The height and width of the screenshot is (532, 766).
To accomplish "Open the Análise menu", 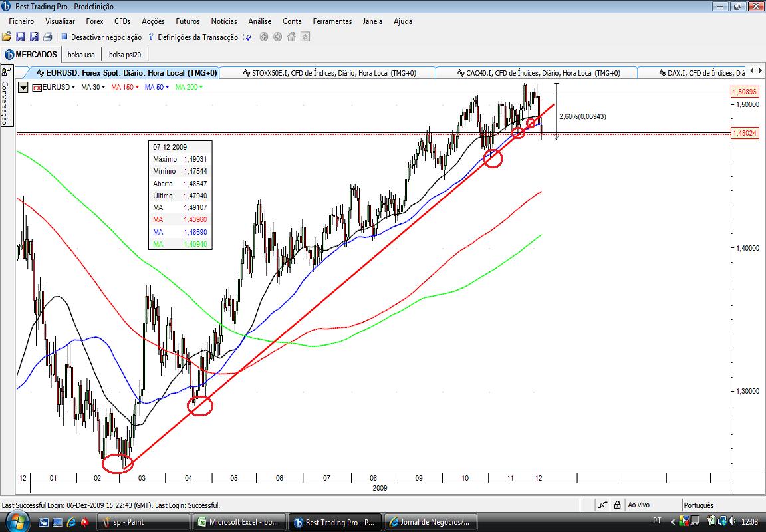I will coord(259,21).
